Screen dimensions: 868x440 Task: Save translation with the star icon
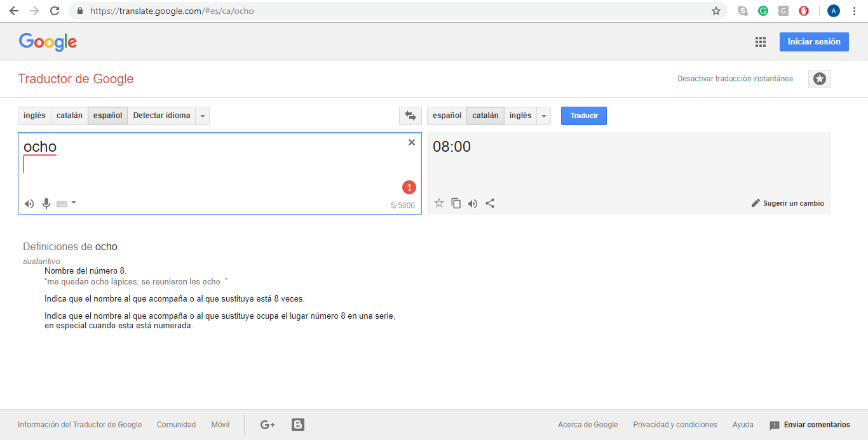[438, 203]
